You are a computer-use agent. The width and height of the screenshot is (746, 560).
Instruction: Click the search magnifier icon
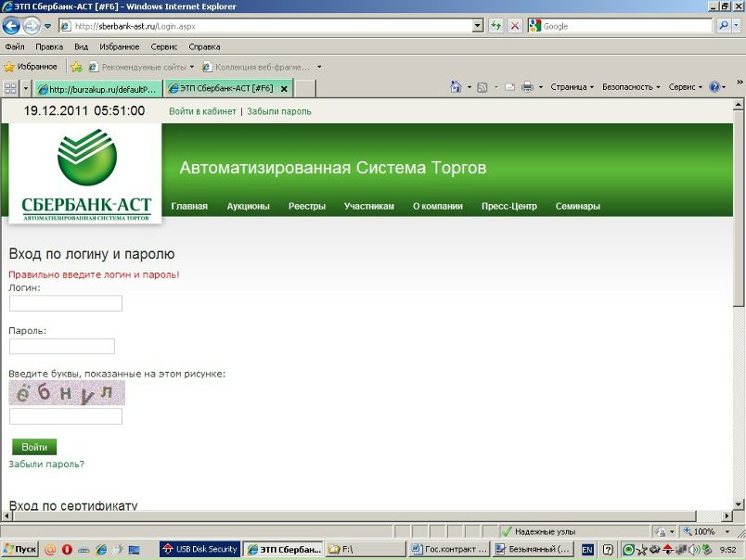pos(724,26)
